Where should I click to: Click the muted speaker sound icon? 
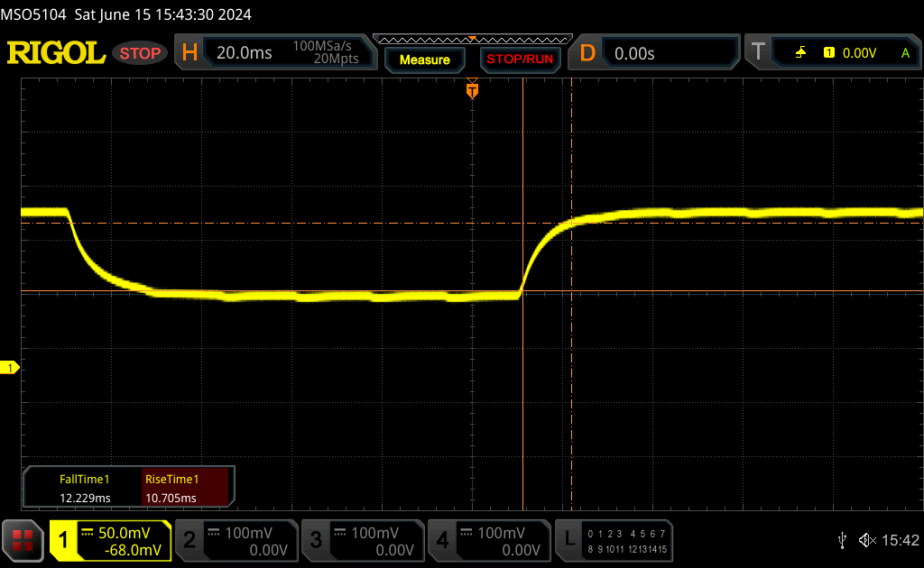point(867,540)
